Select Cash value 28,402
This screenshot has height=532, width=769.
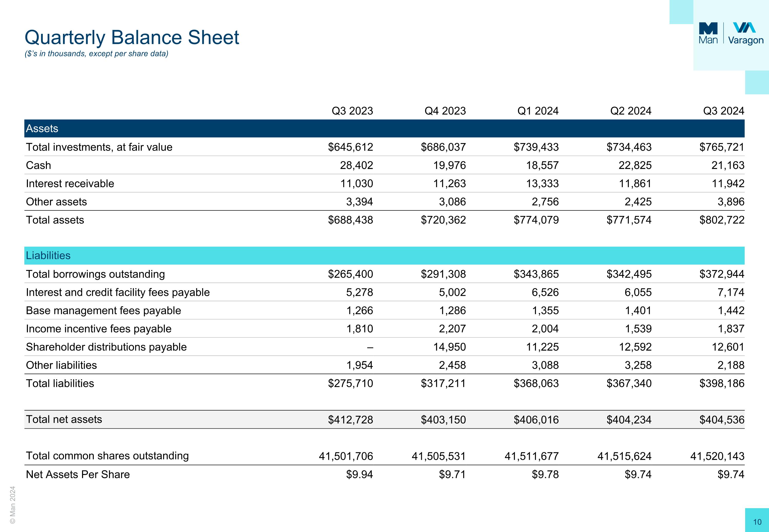[357, 165]
